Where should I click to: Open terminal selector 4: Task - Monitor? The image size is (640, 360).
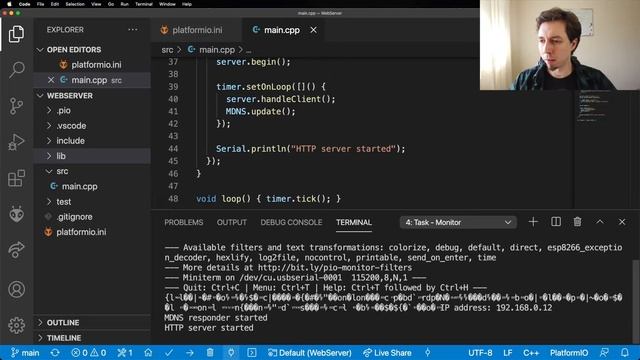click(x=458, y=222)
